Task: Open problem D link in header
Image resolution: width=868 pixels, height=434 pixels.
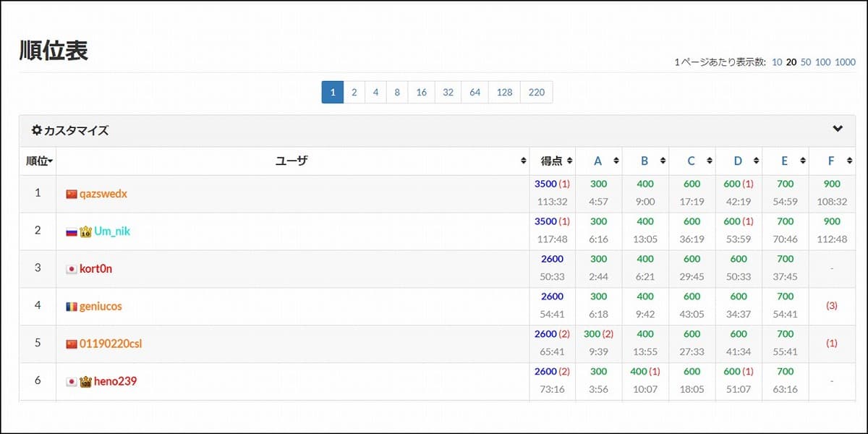Action: point(738,161)
